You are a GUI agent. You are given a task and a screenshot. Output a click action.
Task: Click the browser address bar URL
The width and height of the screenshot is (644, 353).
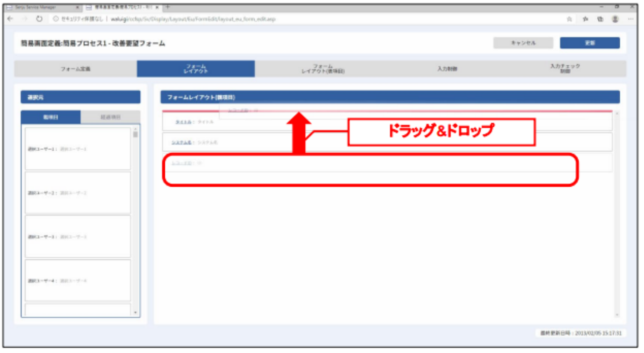[193, 19]
